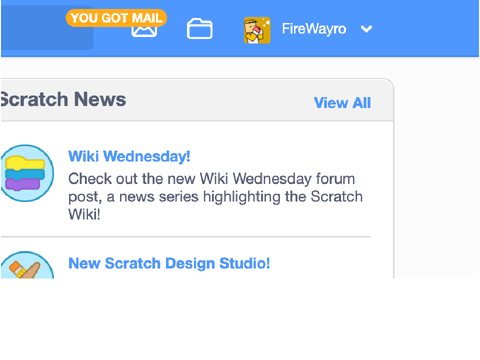Click the 'highlighting the Scratch' description line
The width and height of the screenshot is (480, 360).
click(x=283, y=197)
